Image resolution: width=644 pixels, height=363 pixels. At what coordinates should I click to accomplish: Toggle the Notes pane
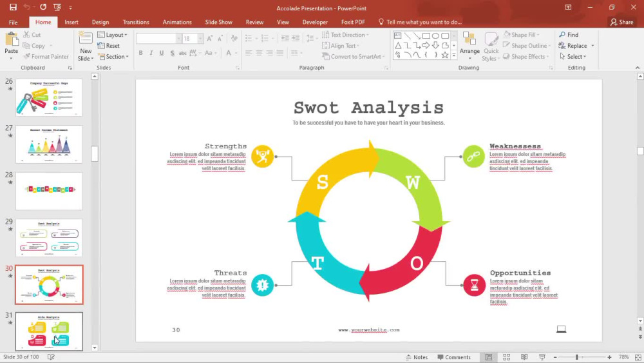pyautogui.click(x=417, y=357)
